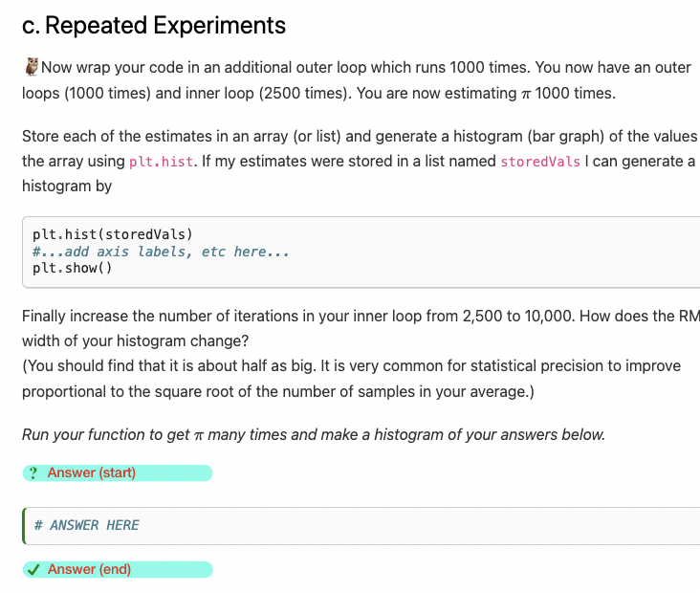Viewport: 700px width, 593px height.
Task: Click the green checkmark icon
Action: click(33, 570)
